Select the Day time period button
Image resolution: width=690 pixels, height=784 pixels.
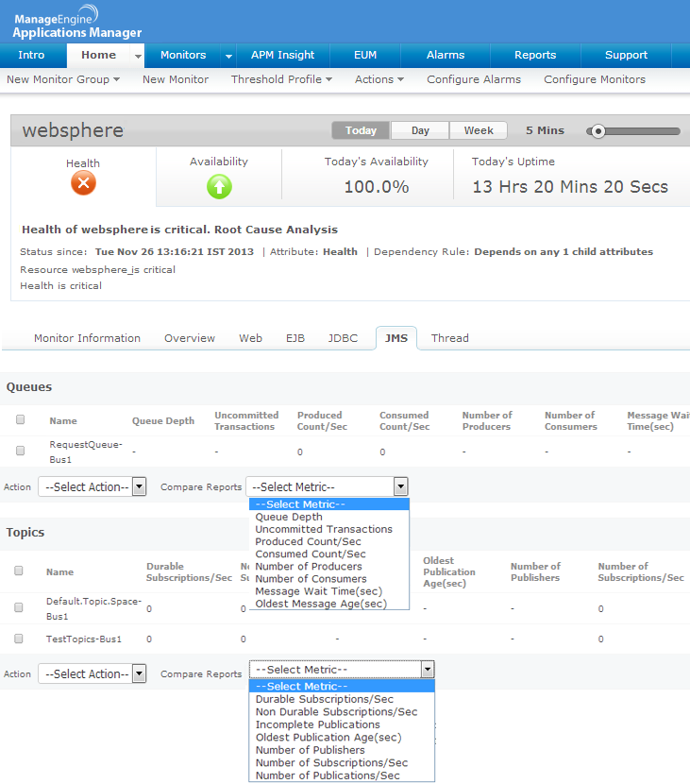(x=420, y=130)
